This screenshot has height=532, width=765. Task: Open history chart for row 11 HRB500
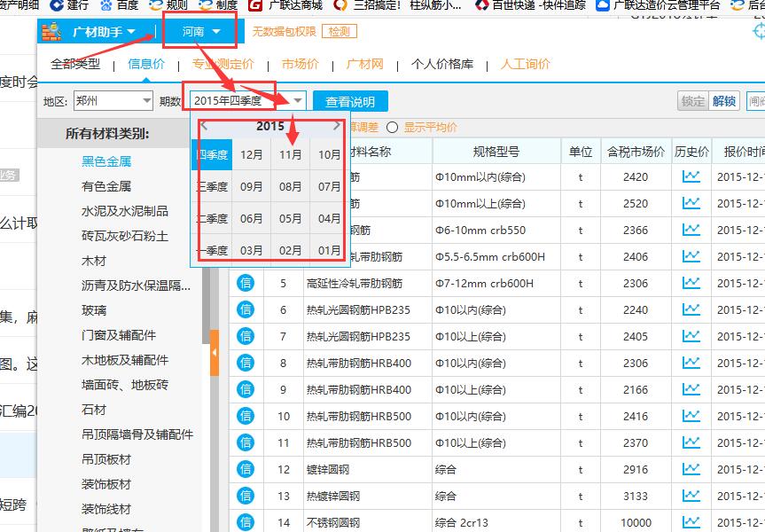(691, 442)
